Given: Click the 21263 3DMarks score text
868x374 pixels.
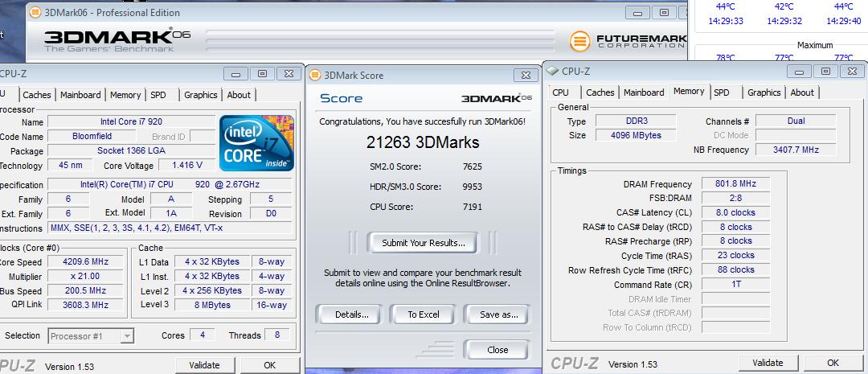Looking at the screenshot, I should (x=423, y=142).
